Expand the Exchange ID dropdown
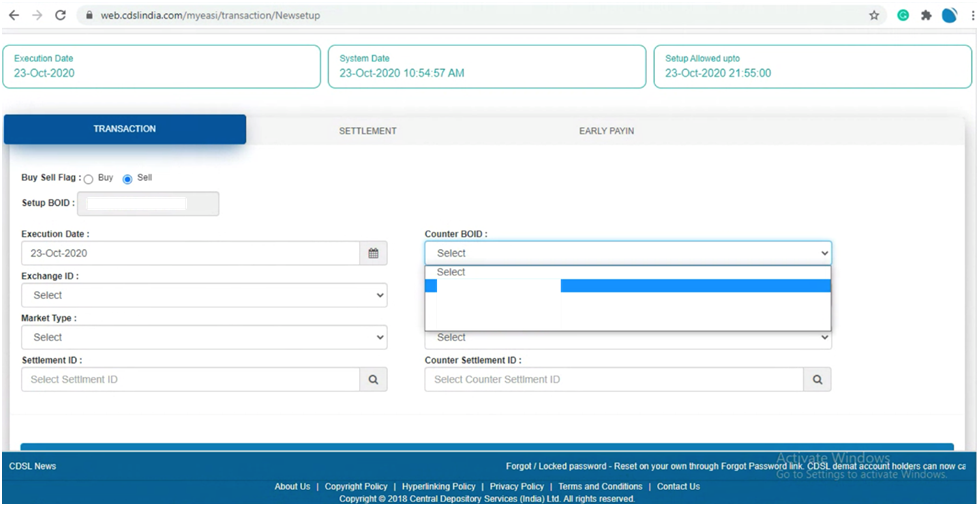The image size is (979, 506). [204, 296]
